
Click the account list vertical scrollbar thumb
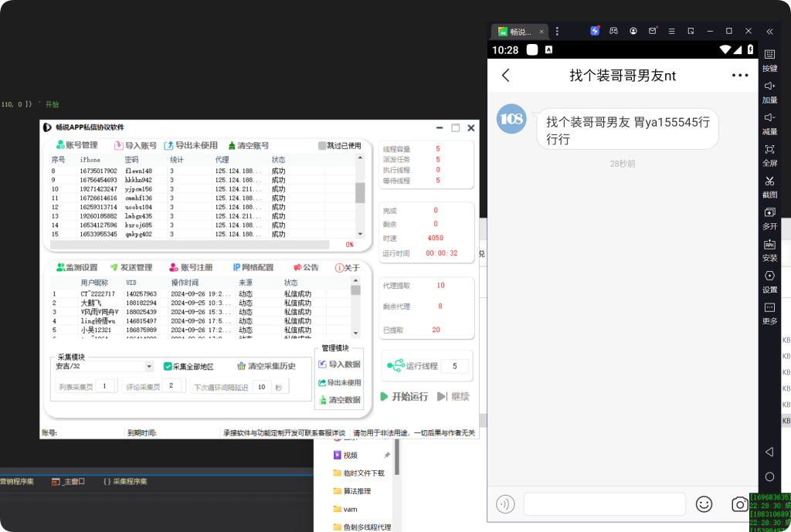[x=360, y=192]
